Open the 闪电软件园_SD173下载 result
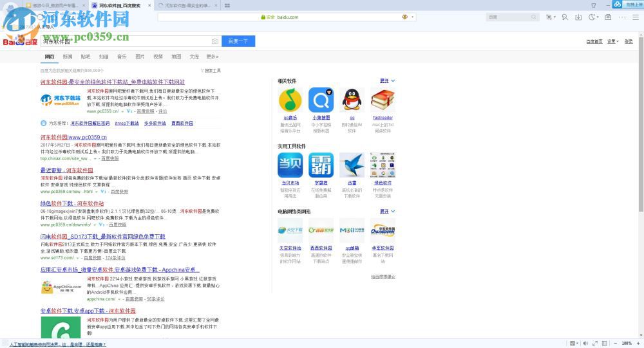The height and width of the screenshot is (348, 644). click(x=102, y=236)
